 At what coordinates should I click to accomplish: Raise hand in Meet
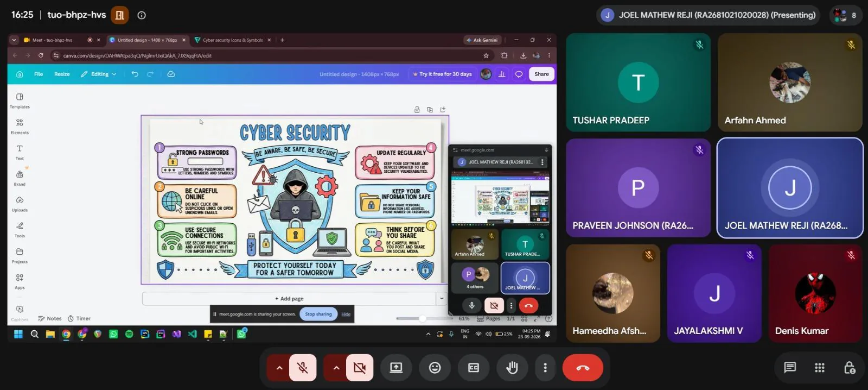[x=512, y=368]
